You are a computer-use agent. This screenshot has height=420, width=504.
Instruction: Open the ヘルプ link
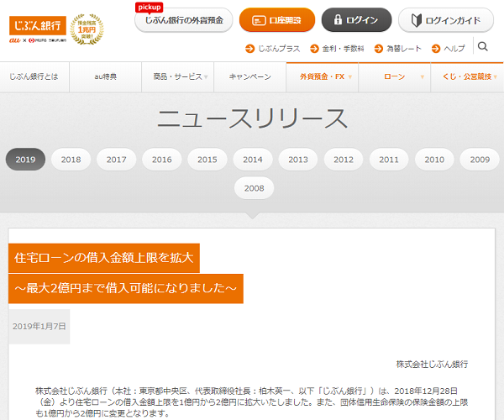pyautogui.click(x=454, y=49)
